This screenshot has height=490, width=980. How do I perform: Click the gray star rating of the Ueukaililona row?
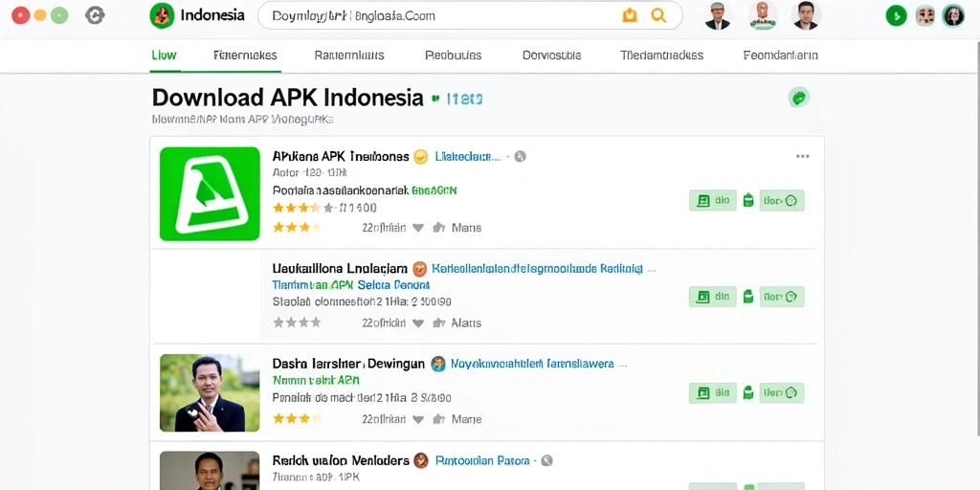(x=297, y=323)
